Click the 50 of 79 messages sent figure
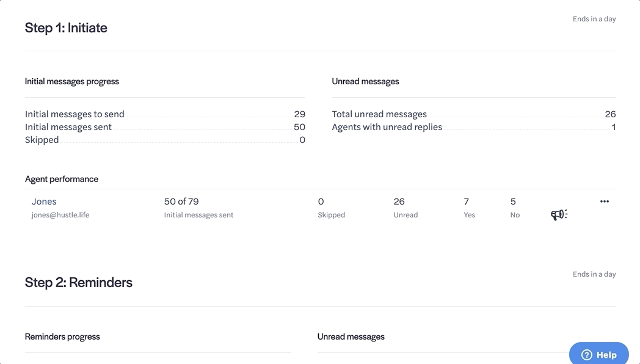Screen dimensions: 640x364 [181, 202]
